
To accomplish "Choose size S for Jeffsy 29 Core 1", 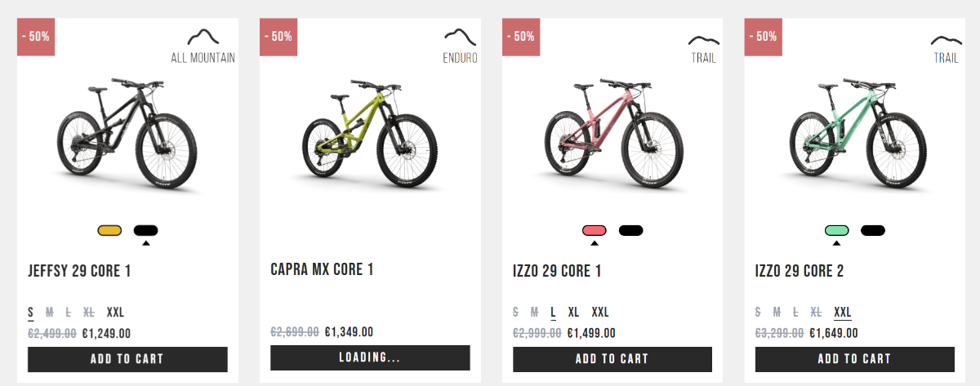I will click(x=31, y=312).
